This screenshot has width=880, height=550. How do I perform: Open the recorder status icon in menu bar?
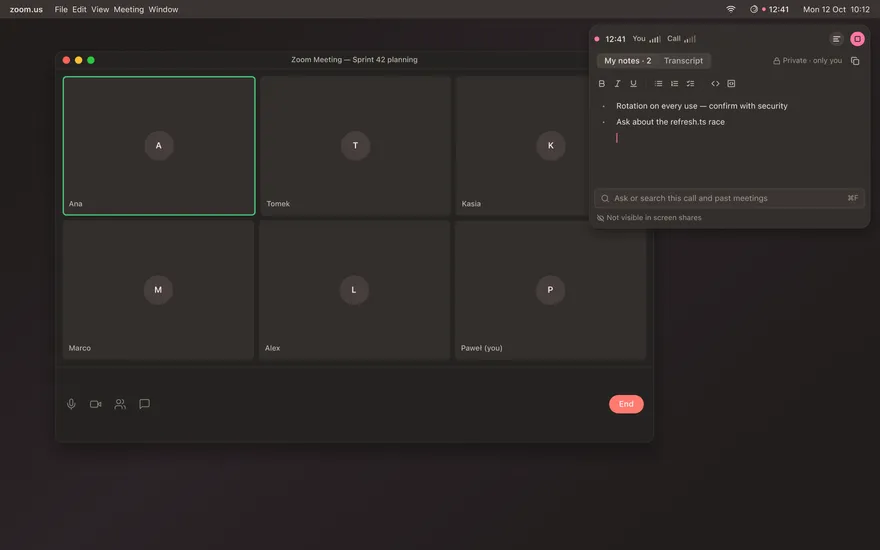tap(754, 9)
